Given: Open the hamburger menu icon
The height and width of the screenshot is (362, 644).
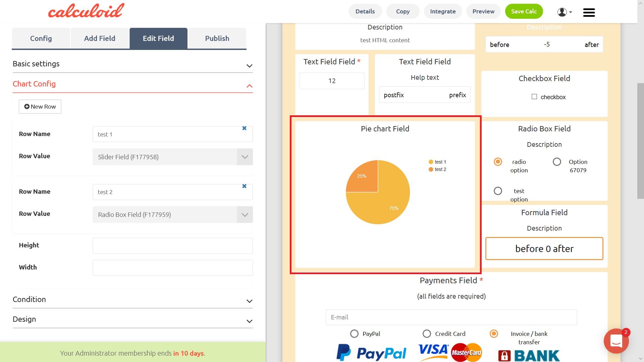Looking at the screenshot, I should (x=589, y=12).
